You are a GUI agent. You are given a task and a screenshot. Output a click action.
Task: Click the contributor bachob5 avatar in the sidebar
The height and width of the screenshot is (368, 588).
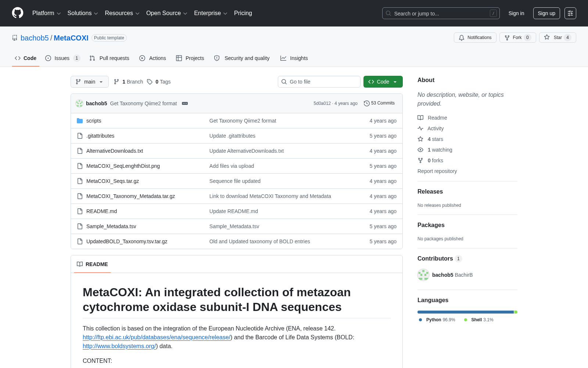coord(423,275)
